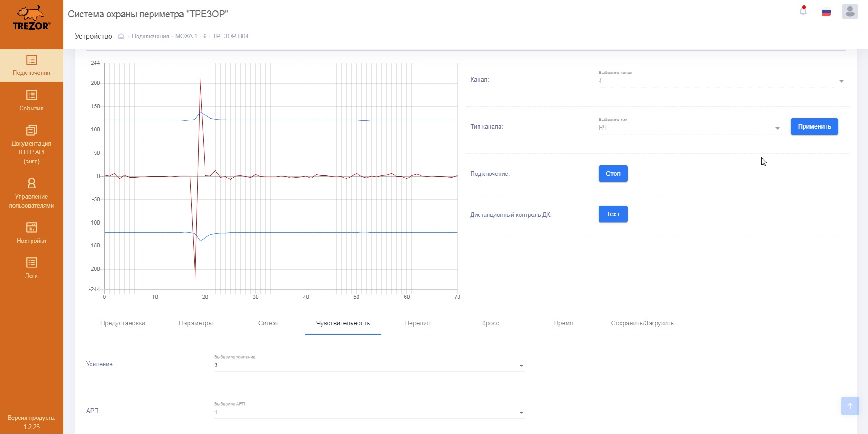Switch to the Параметры tab
The image size is (868, 434).
pos(196,323)
